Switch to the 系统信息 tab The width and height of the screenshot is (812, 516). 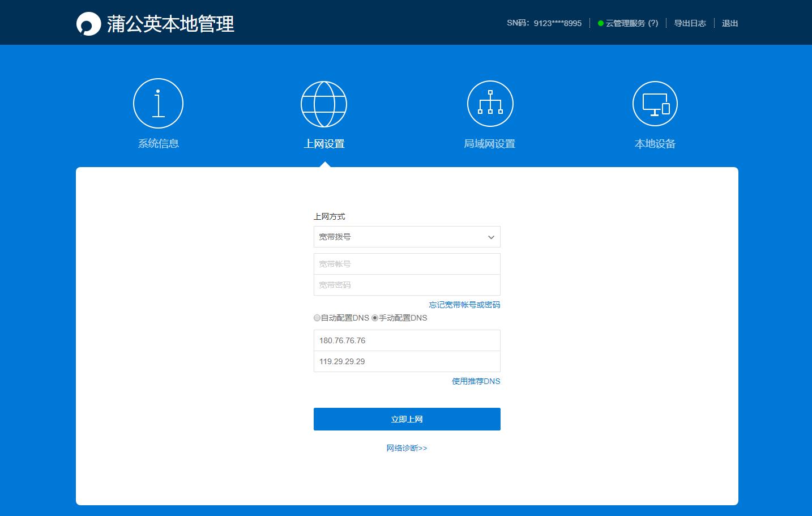[158, 143]
